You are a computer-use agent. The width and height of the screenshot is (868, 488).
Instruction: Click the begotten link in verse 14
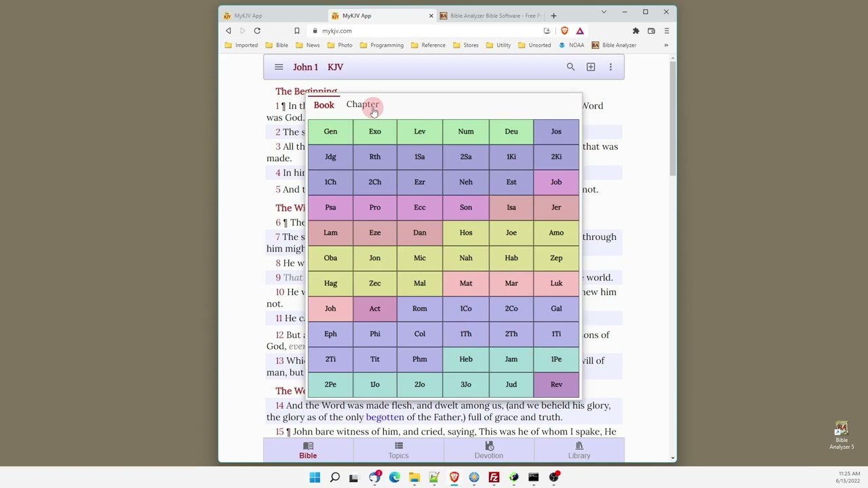click(x=384, y=418)
